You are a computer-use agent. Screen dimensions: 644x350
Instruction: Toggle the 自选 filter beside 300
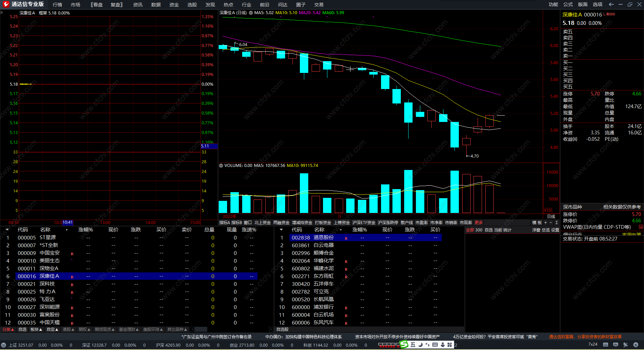pos(489,230)
